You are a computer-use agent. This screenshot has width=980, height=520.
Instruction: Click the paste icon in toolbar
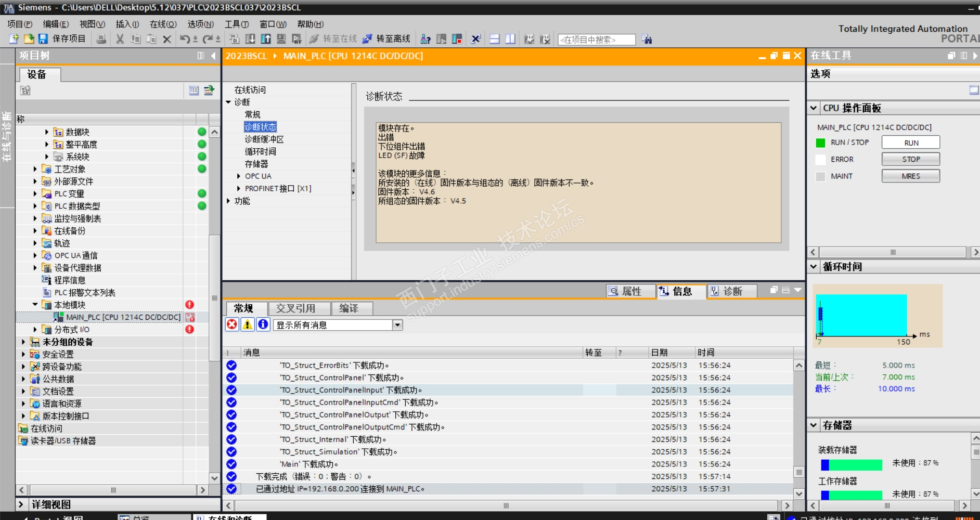[151, 39]
